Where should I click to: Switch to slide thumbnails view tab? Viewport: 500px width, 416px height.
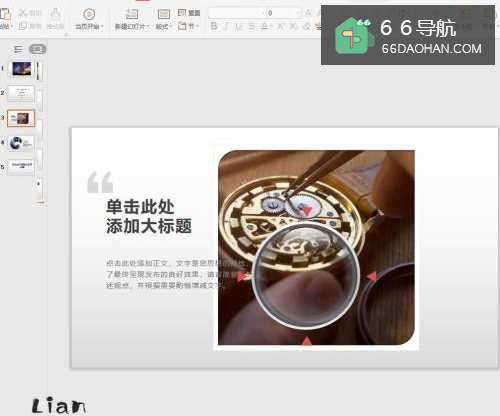coord(37,49)
